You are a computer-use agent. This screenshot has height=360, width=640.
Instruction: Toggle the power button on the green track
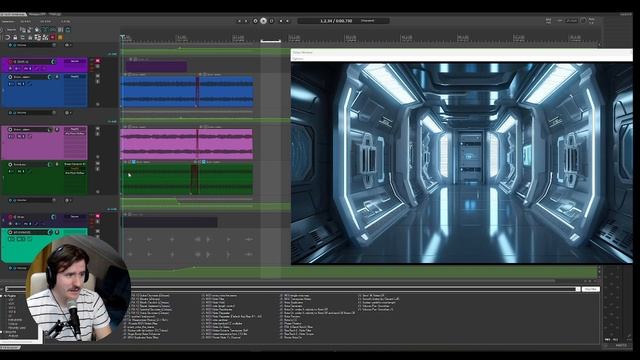click(x=10, y=164)
